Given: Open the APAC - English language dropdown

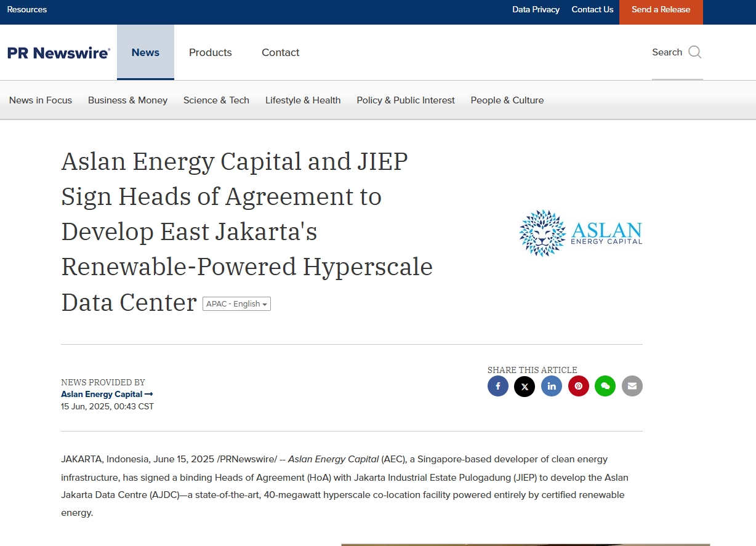Looking at the screenshot, I should point(236,303).
